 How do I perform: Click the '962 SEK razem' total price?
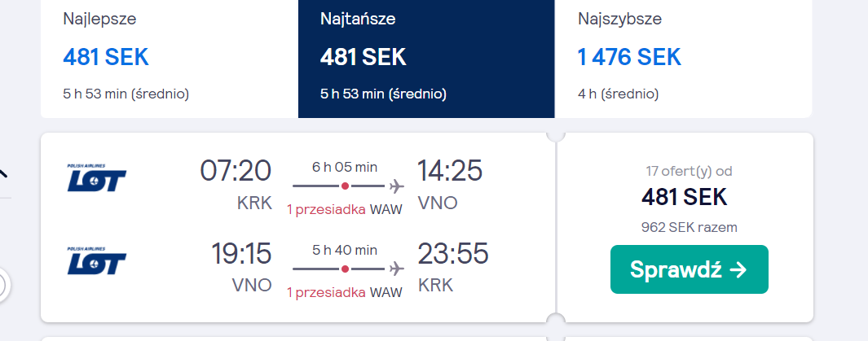pyautogui.click(x=690, y=227)
